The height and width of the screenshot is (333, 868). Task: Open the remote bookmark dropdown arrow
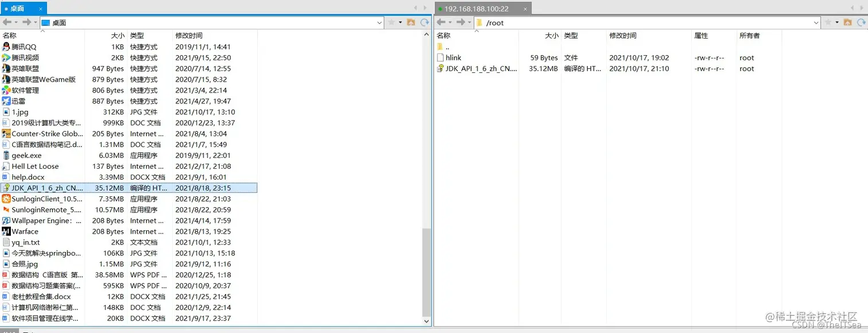[838, 22]
